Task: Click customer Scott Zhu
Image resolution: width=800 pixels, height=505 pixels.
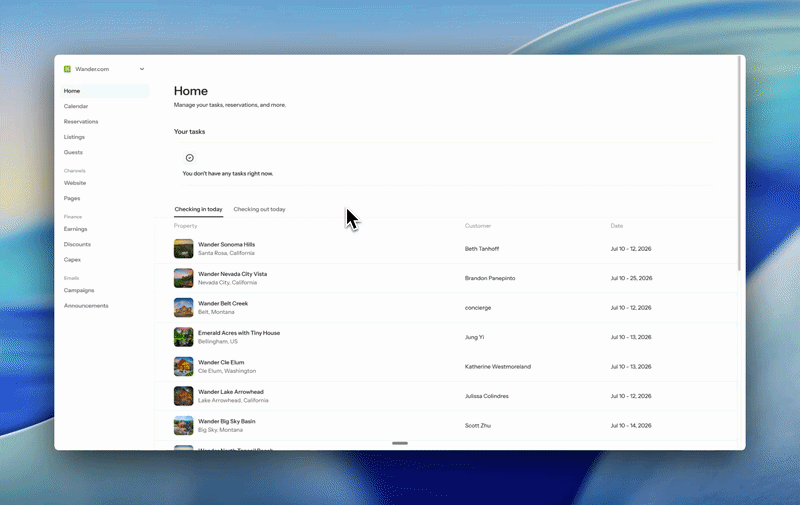Action: point(478,425)
